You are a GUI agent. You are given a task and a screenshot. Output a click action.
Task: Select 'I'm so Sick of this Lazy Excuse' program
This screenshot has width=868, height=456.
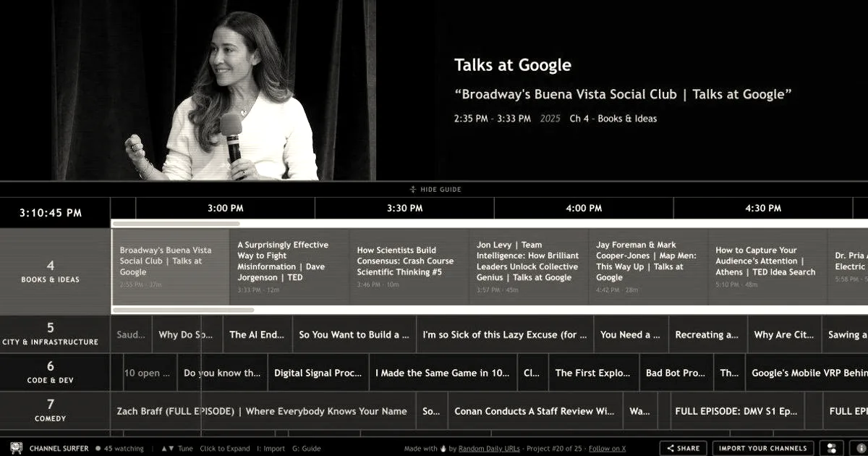tap(505, 334)
